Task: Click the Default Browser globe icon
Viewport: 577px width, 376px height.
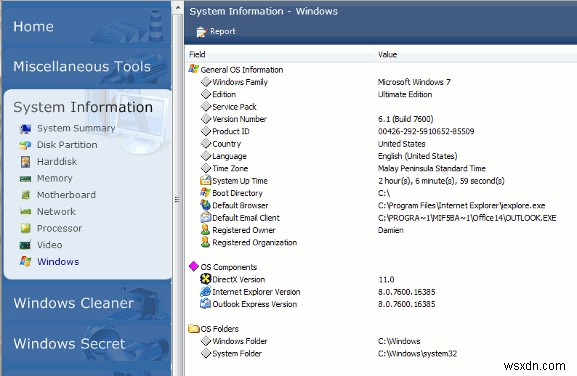Action: coord(205,205)
